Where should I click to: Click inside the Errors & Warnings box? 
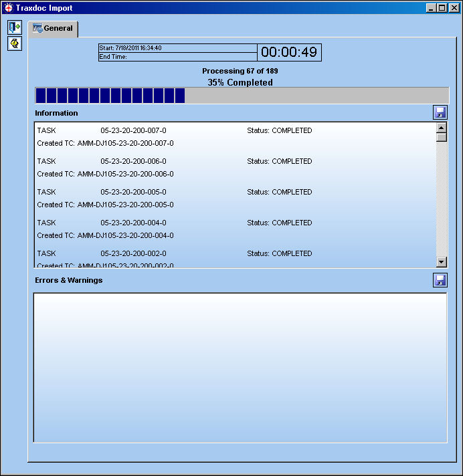240,368
